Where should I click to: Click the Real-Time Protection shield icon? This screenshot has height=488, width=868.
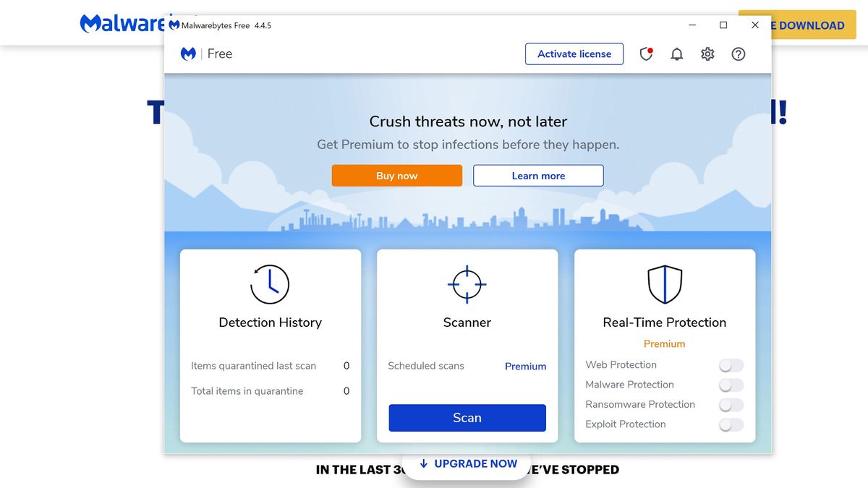(x=665, y=284)
